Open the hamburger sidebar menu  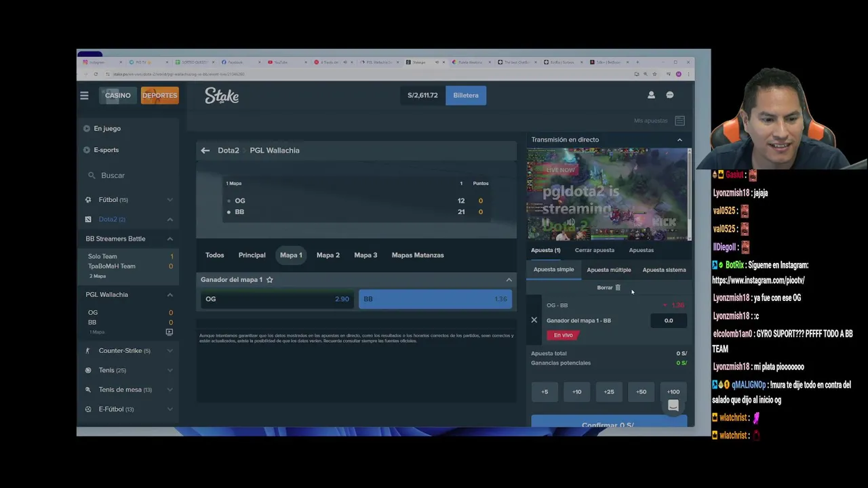click(84, 96)
